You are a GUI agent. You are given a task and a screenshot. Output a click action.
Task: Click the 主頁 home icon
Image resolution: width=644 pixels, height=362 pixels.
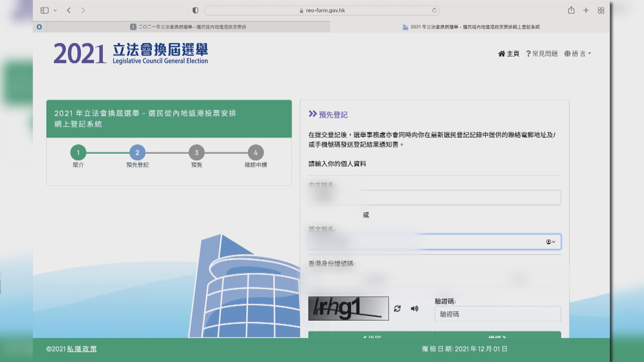point(501,53)
